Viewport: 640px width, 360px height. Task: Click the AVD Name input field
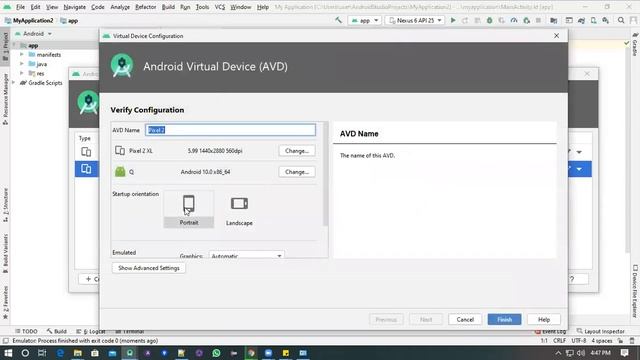[x=230, y=130]
